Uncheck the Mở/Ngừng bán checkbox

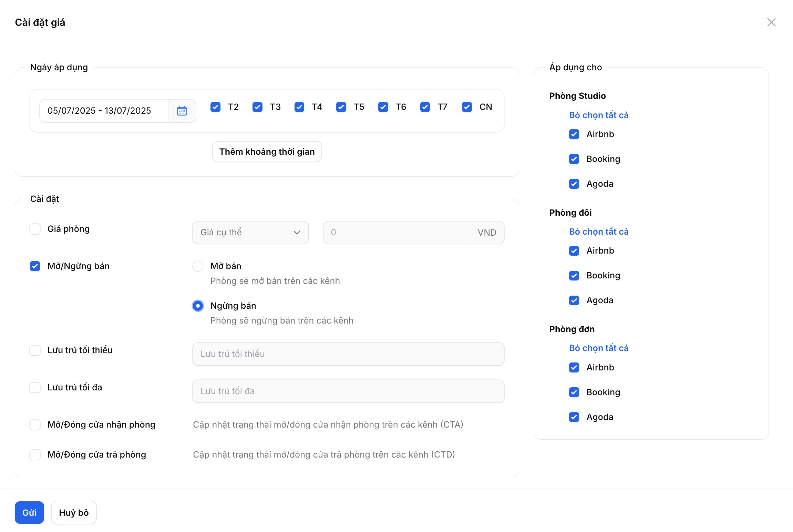click(35, 266)
